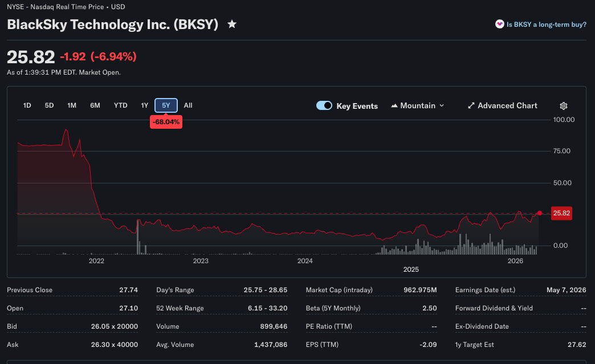Open chart settings gear icon
Viewport: 595px width, 364px height.
[564, 106]
